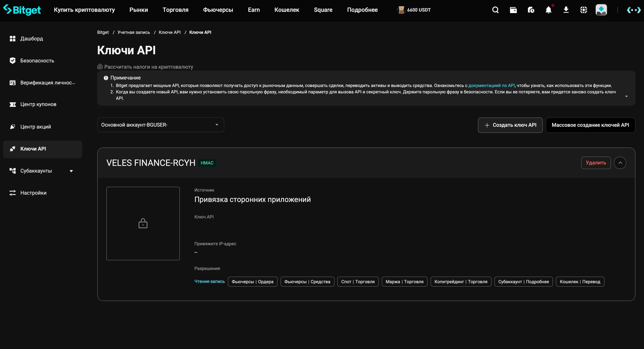The width and height of the screenshot is (644, 349).
Task: Open the Рынки menu
Action: click(138, 10)
